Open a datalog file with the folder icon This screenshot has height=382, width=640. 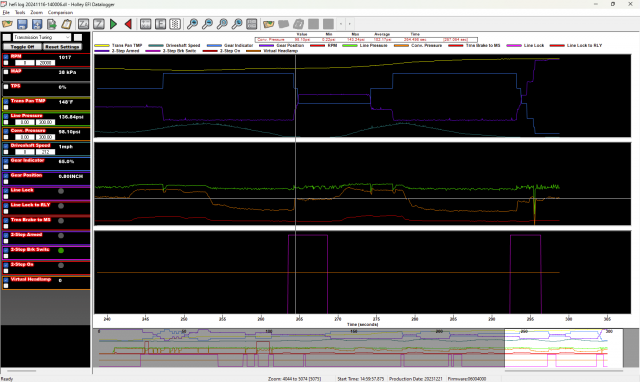pyautogui.click(x=7, y=24)
